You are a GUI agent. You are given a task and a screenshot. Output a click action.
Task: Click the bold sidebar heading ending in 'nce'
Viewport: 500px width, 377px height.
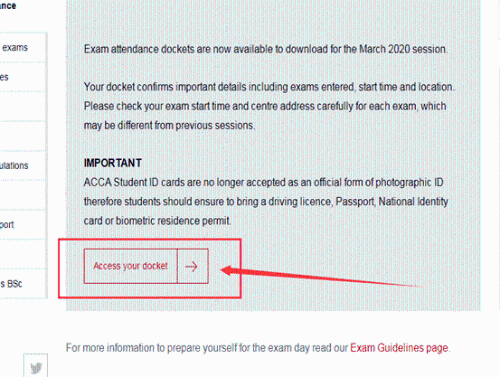click(8, 6)
